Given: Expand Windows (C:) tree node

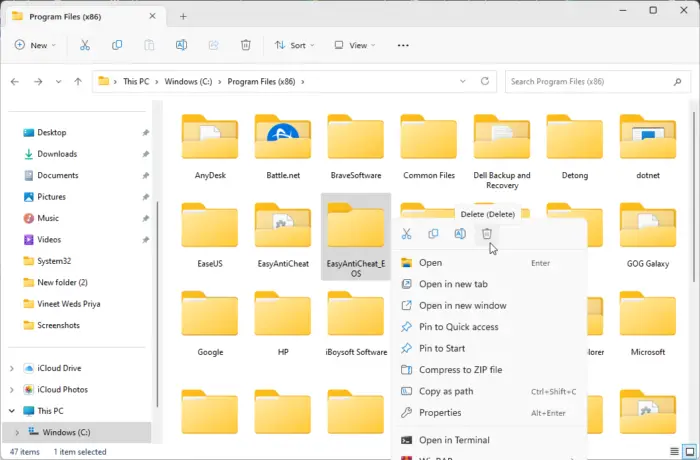Looking at the screenshot, I should click(x=17, y=432).
